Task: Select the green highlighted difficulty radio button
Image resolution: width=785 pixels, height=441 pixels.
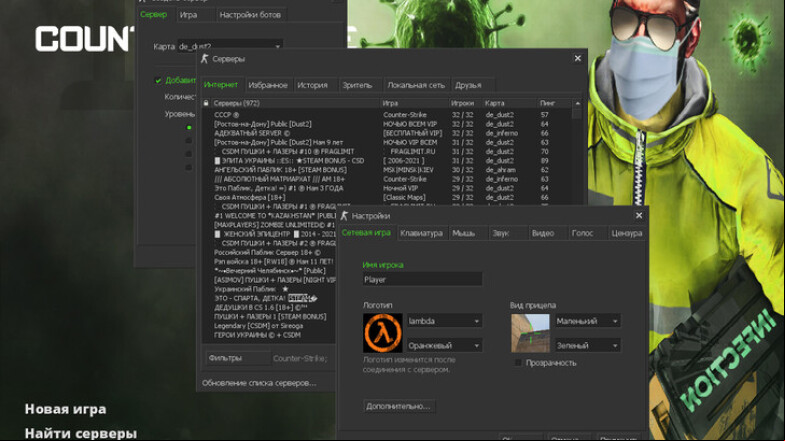Action: pos(189,128)
